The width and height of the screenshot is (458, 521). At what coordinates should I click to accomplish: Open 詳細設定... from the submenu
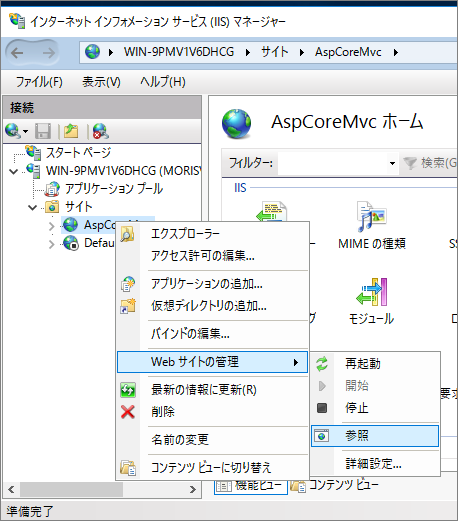coord(375,464)
